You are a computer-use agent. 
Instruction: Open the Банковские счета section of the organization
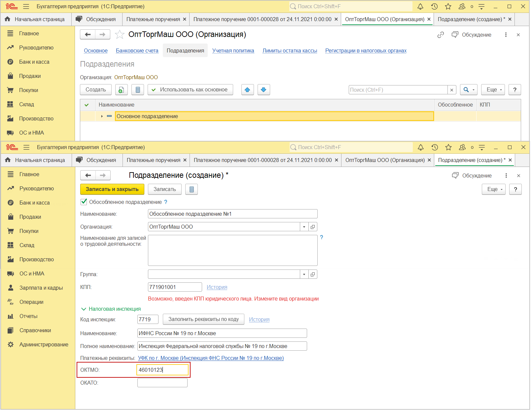point(137,50)
